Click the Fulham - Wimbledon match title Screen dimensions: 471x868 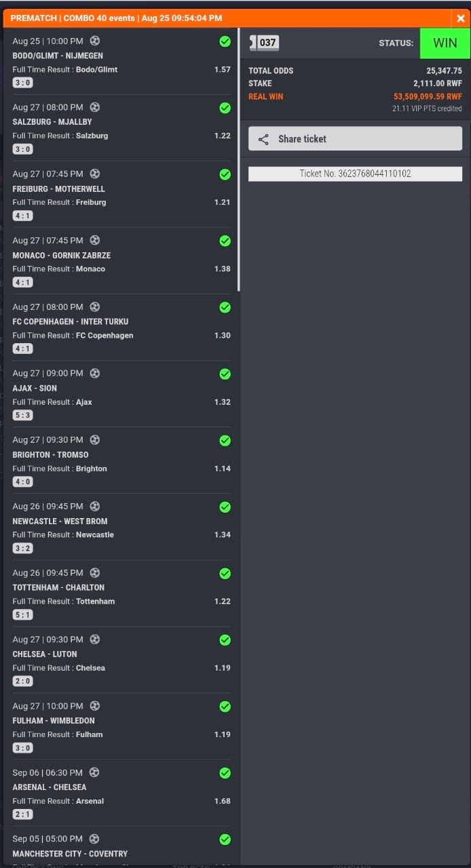tap(54, 721)
